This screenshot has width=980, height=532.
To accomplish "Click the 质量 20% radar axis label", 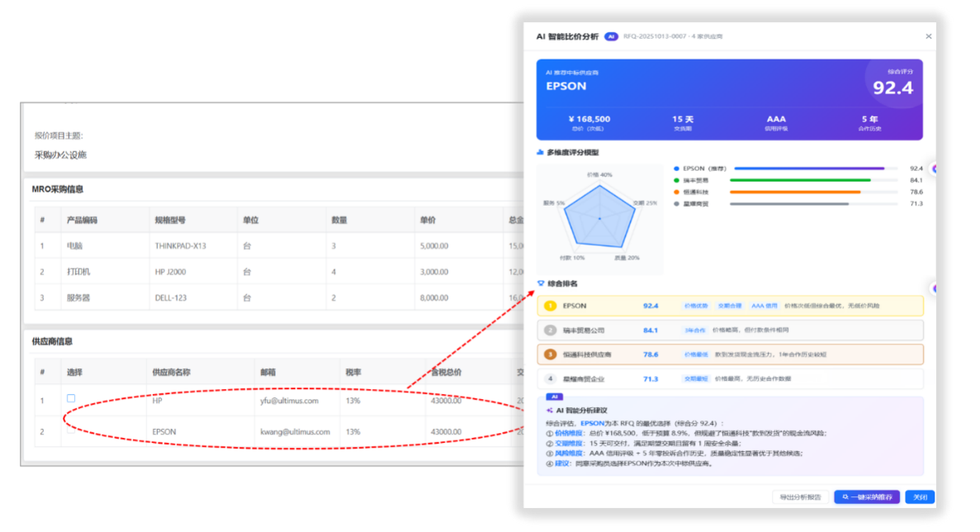I will point(627,258).
